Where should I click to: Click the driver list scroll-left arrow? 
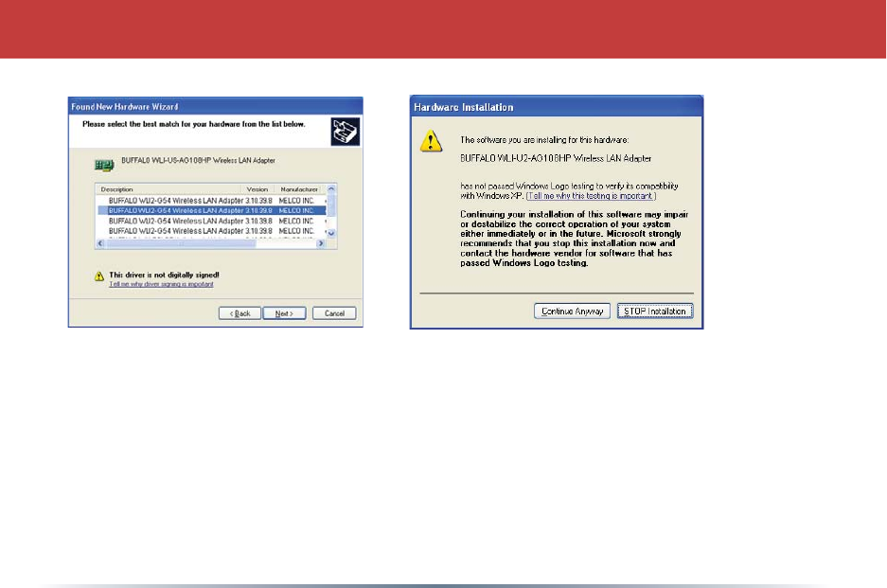[x=100, y=243]
